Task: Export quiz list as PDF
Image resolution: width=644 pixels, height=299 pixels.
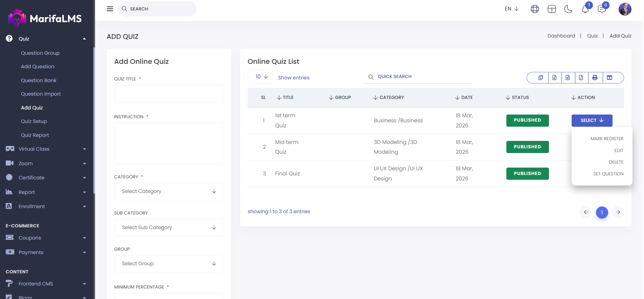Action: click(x=581, y=78)
